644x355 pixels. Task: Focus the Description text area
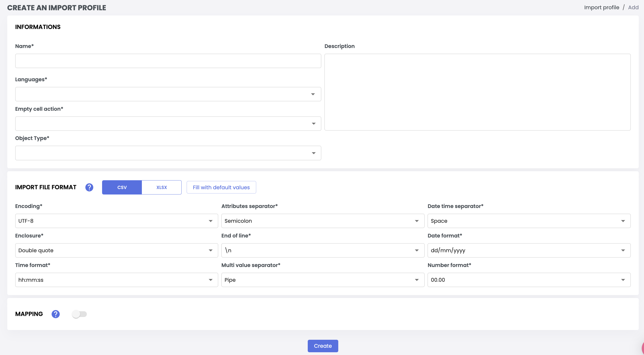click(x=477, y=92)
